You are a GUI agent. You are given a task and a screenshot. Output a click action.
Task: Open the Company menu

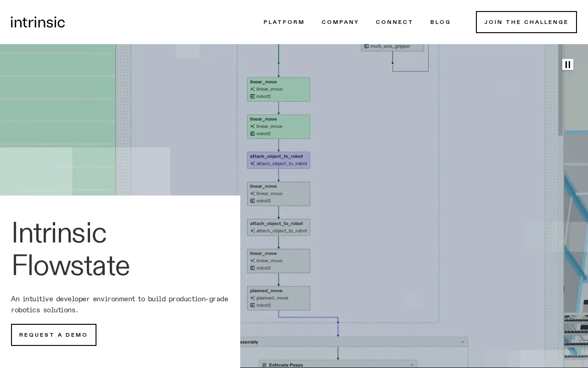click(x=340, y=22)
